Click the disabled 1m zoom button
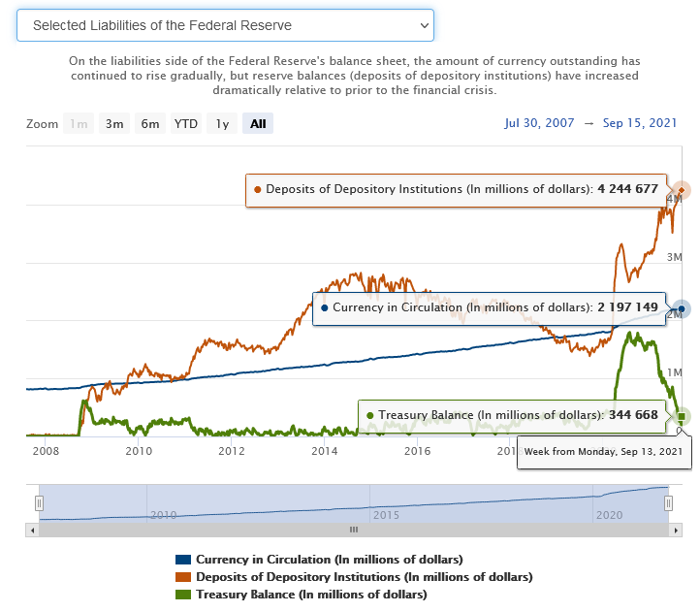Image resolution: width=700 pixels, height=612 pixels. [79, 124]
